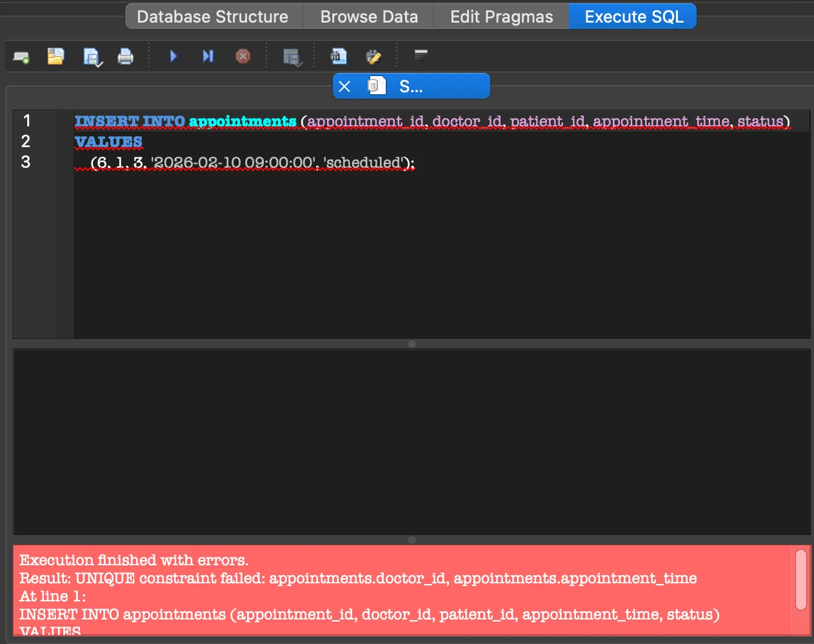Select the Execute SQL tab
814x644 pixels.
coord(633,17)
